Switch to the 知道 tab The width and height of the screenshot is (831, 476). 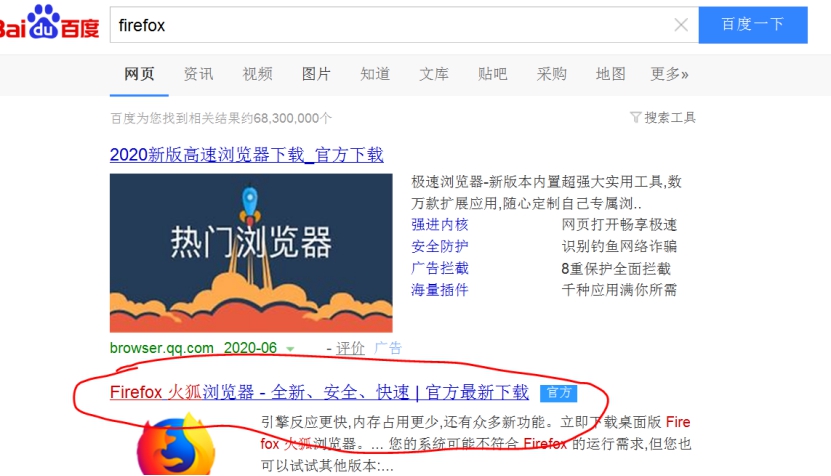(375, 74)
